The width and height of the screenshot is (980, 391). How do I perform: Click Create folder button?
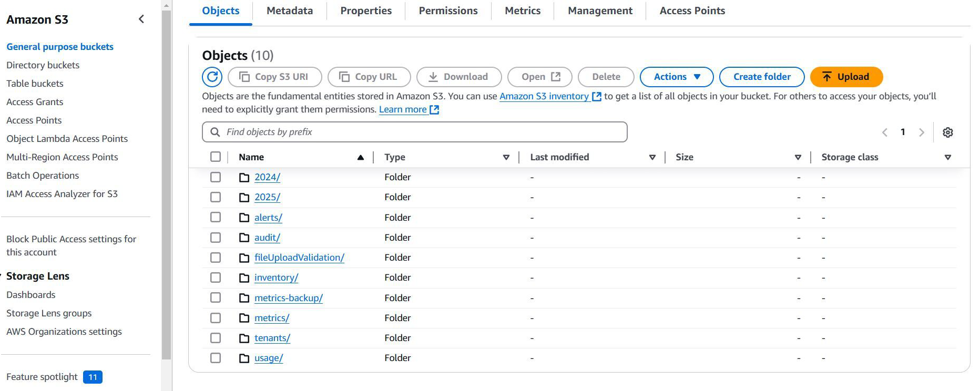click(x=762, y=77)
